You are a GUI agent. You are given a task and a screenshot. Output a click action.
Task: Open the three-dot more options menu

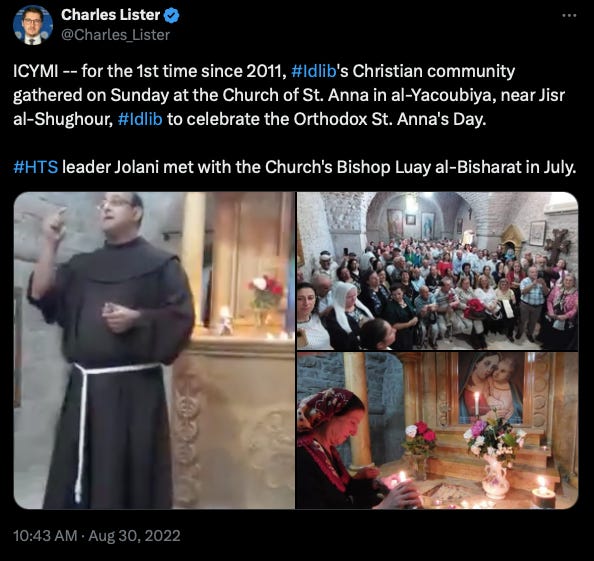[569, 16]
